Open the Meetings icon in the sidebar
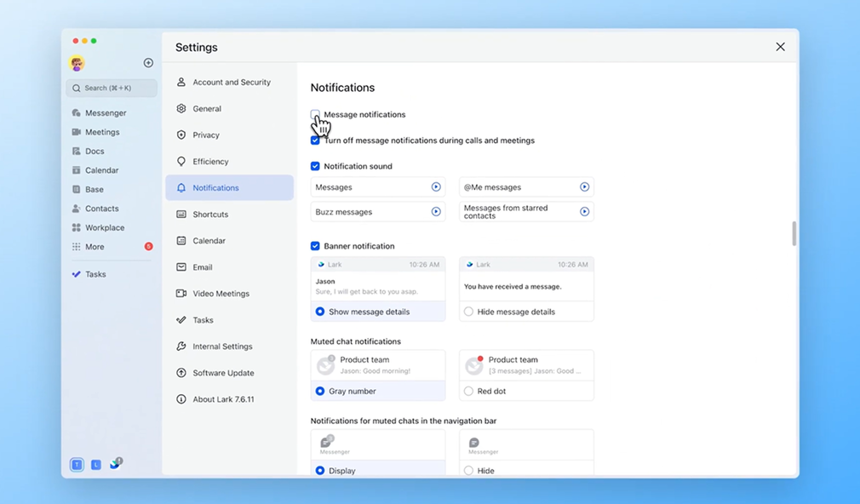This screenshot has width=860, height=504. click(77, 132)
